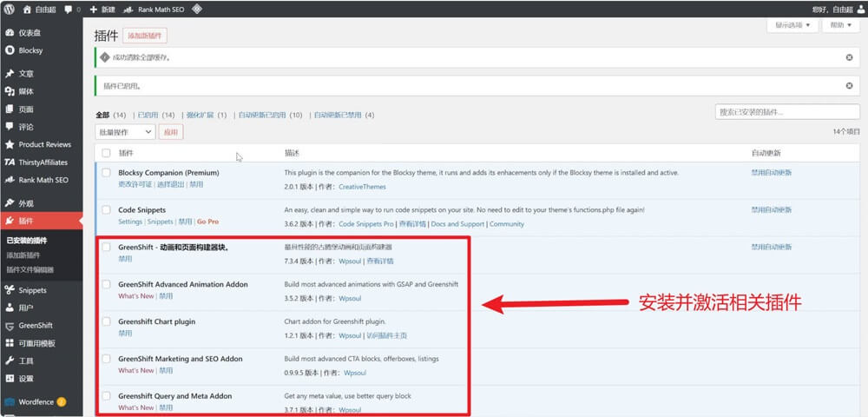This screenshot has width=868, height=417.
Task: Open 评论 comments icon in sidebar
Action: click(x=10, y=127)
